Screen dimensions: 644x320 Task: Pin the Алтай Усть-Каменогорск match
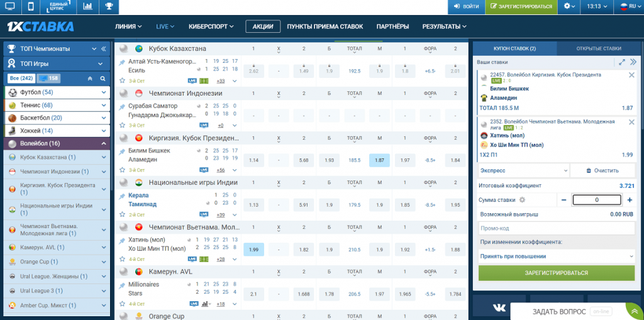123,62
